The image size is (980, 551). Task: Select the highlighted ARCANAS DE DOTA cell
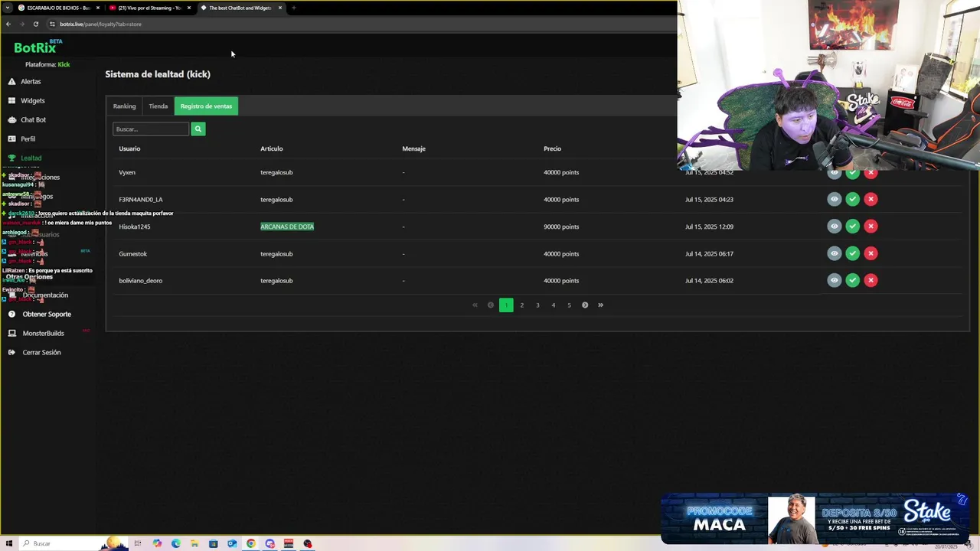coord(287,227)
